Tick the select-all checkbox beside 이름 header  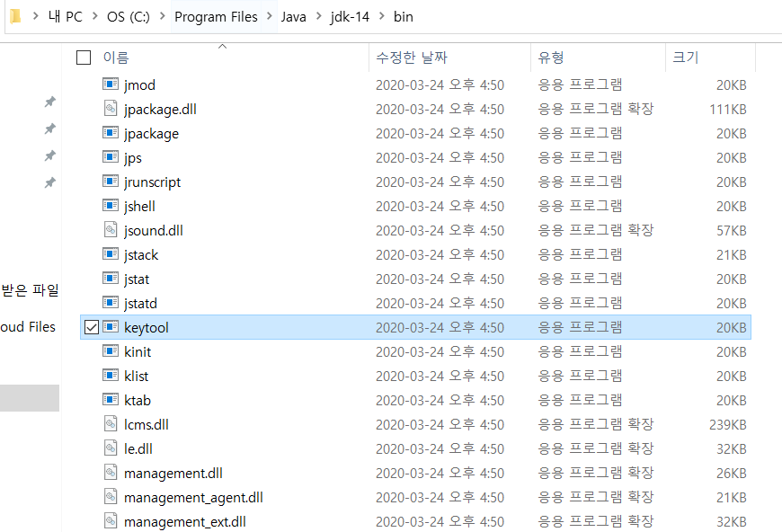coord(84,58)
